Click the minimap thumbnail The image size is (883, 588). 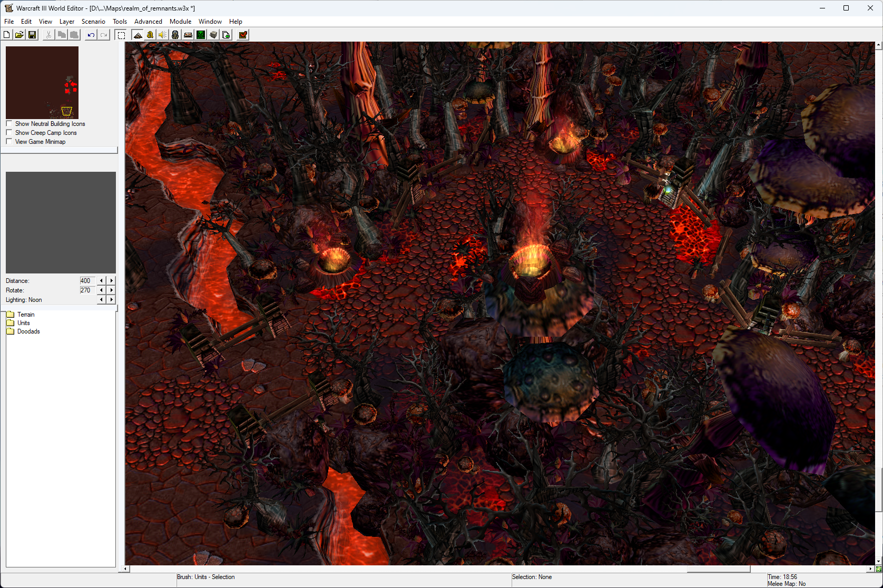[x=42, y=83]
